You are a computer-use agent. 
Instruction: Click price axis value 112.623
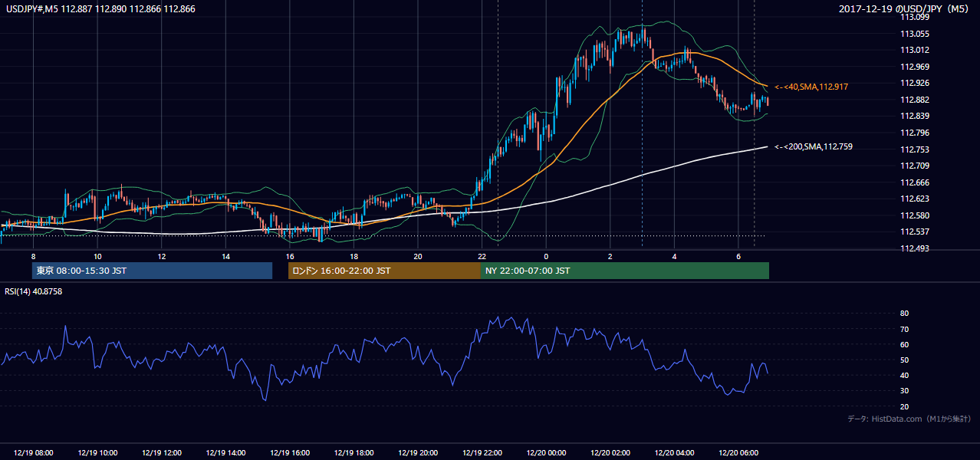(x=914, y=199)
